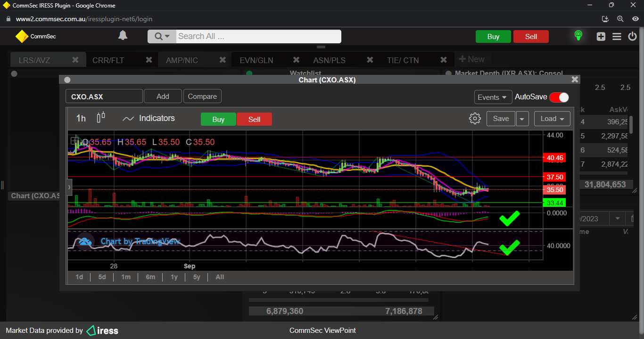
Task: Select the 6m time range
Action: pos(150,277)
